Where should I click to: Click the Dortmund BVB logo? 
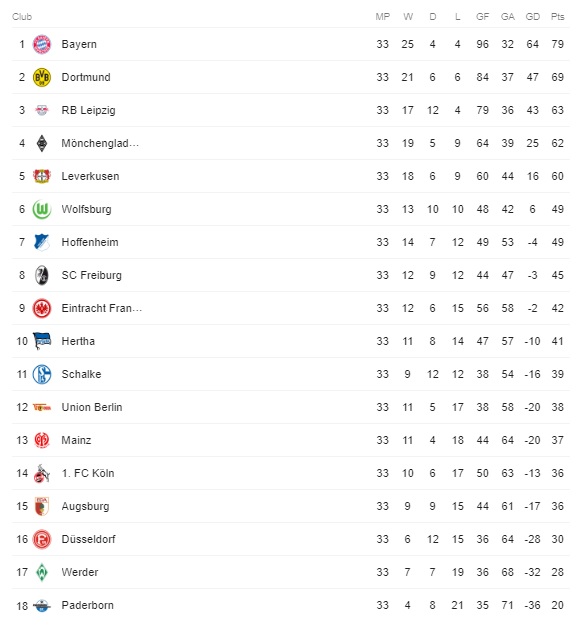42,77
